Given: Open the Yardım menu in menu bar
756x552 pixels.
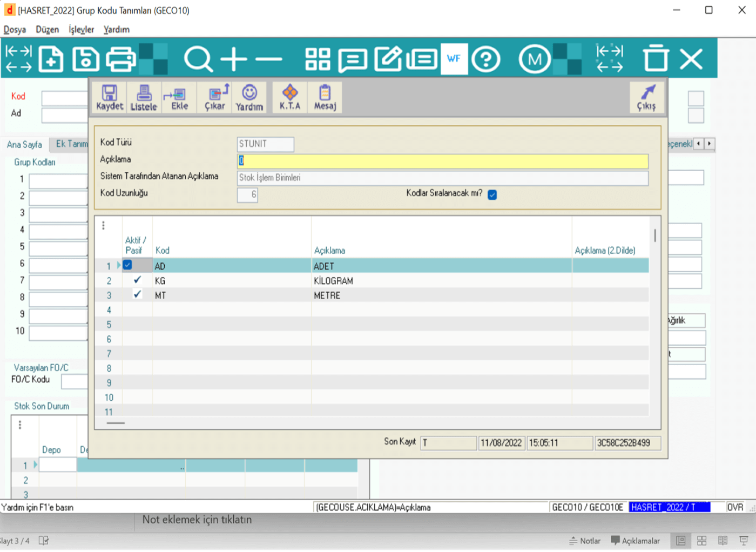Looking at the screenshot, I should click(x=117, y=30).
